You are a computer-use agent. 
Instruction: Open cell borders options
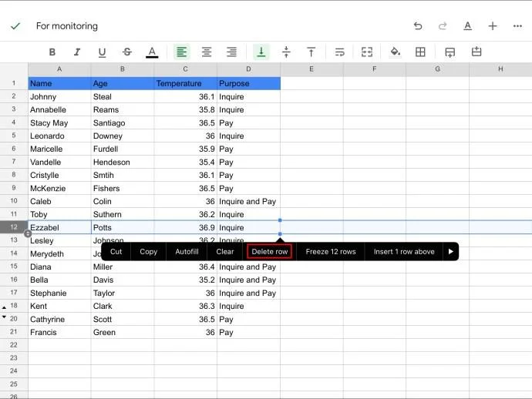(420, 52)
